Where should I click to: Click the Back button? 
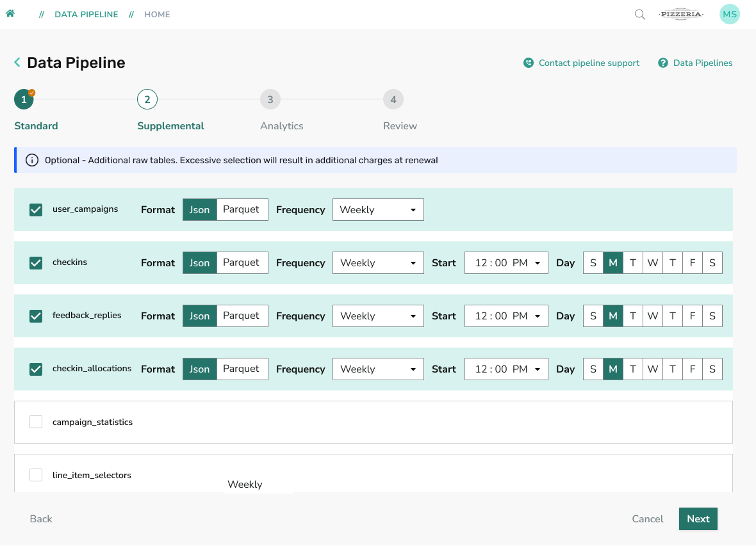[x=41, y=518]
